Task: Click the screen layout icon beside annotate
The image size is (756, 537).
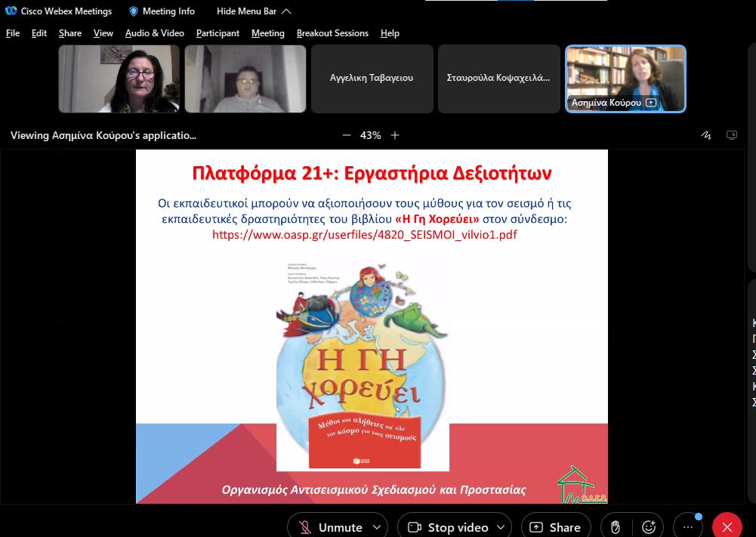Action: click(732, 135)
